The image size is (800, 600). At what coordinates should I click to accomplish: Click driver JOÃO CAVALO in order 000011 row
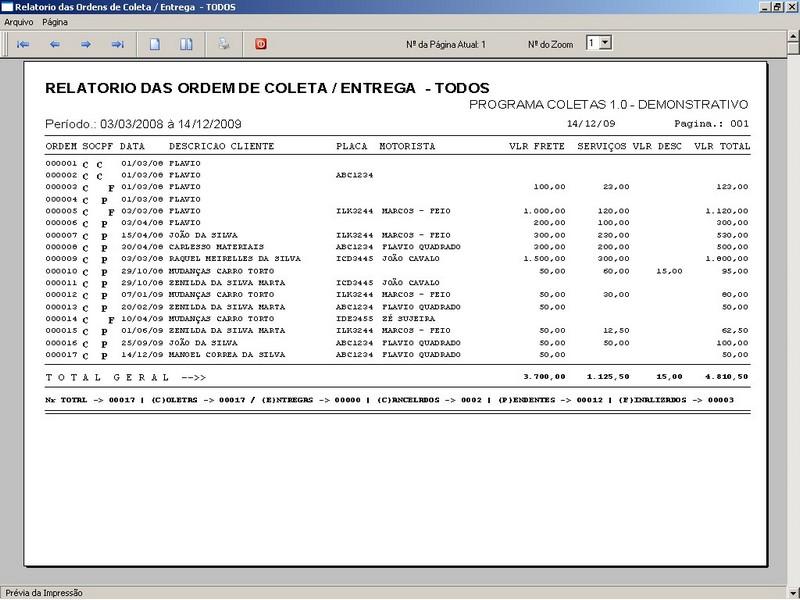pyautogui.click(x=411, y=283)
